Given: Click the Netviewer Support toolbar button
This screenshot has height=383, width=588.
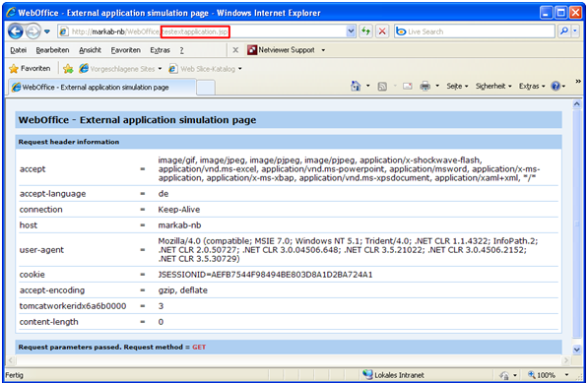Looking at the screenshot, I should coord(282,50).
